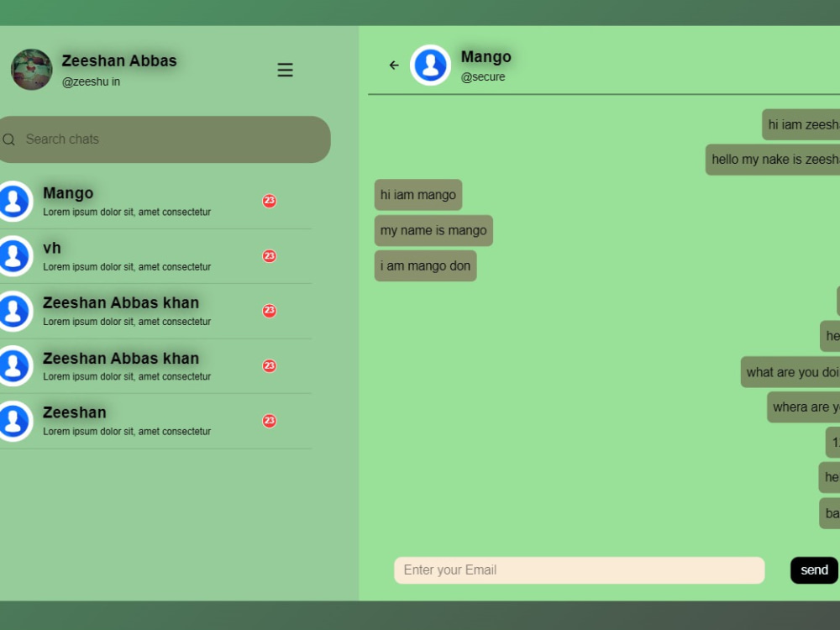The image size is (840, 630).
Task: Click Mango avatar in chat list
Action: (x=13, y=202)
